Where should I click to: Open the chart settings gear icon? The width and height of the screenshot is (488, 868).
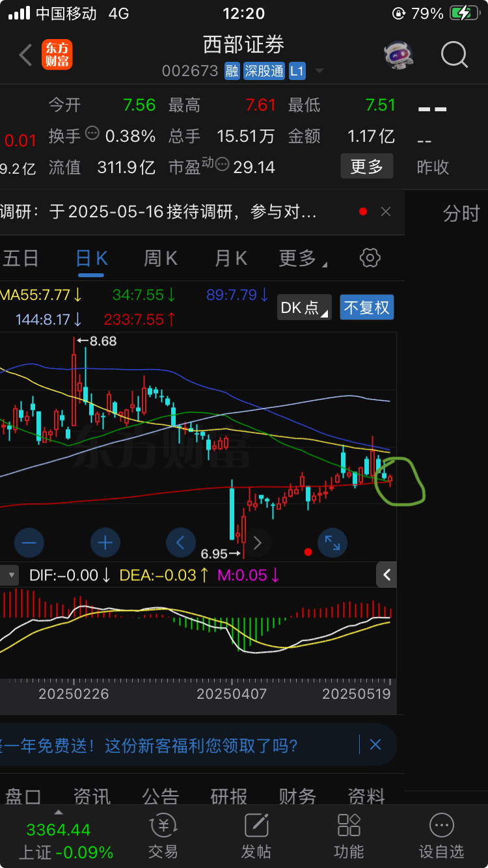[x=370, y=258]
